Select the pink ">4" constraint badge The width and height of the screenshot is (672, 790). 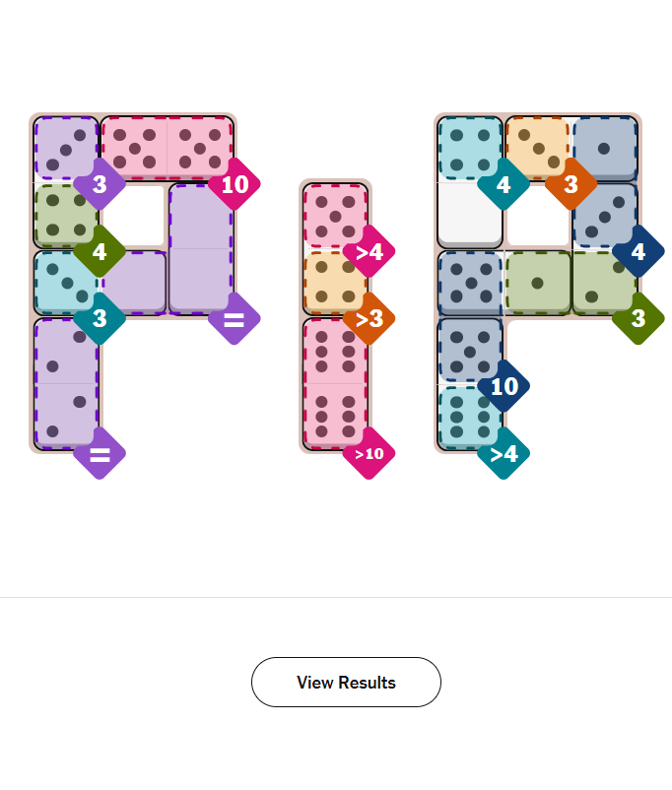(x=369, y=251)
